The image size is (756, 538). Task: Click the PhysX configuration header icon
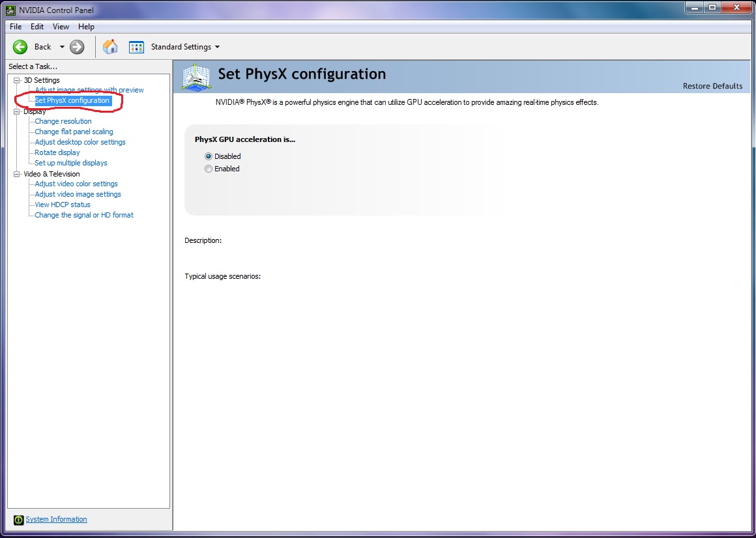coord(196,76)
